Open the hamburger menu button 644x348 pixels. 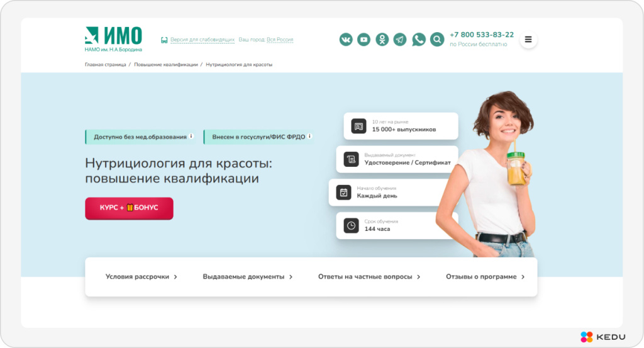coord(528,40)
